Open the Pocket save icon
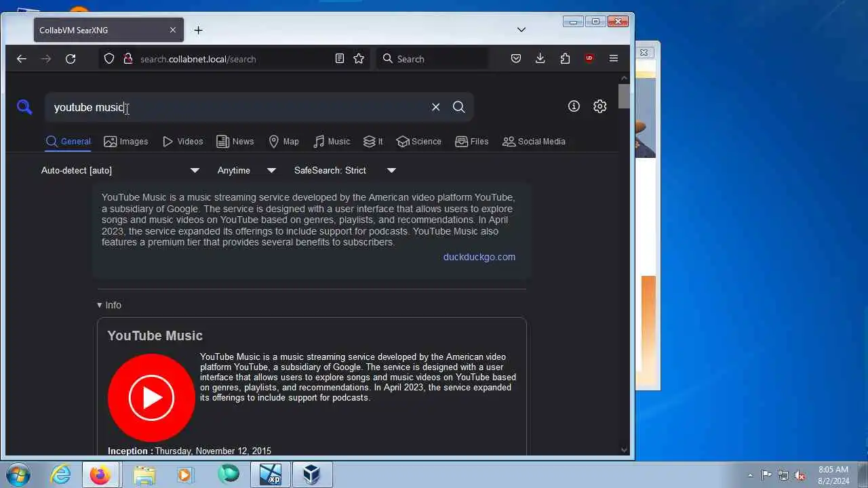 [516, 59]
